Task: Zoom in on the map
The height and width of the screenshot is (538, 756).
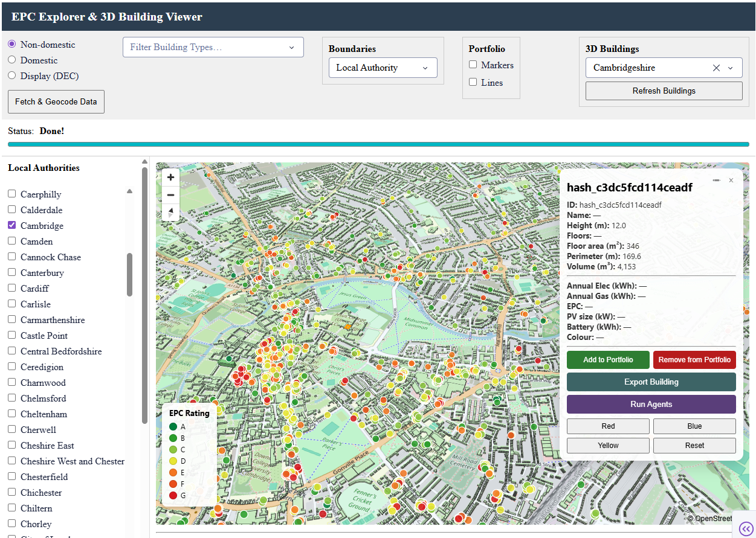Action: (170, 177)
